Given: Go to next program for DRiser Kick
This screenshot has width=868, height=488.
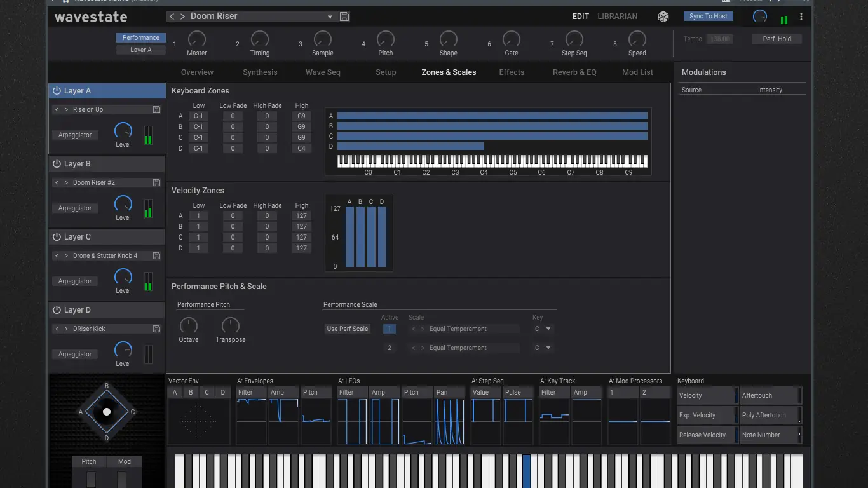Looking at the screenshot, I should click(x=65, y=329).
